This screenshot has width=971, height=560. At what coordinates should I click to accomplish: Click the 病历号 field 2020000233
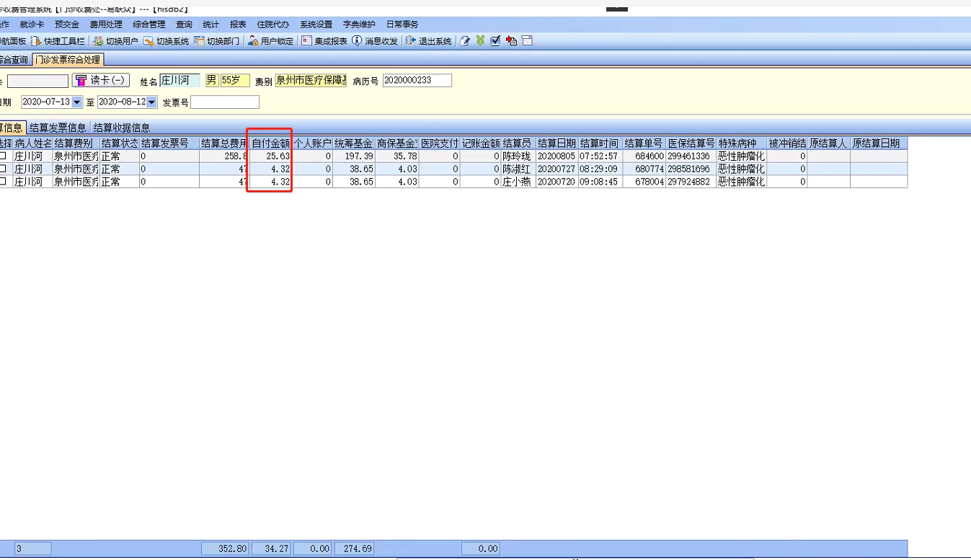click(417, 81)
